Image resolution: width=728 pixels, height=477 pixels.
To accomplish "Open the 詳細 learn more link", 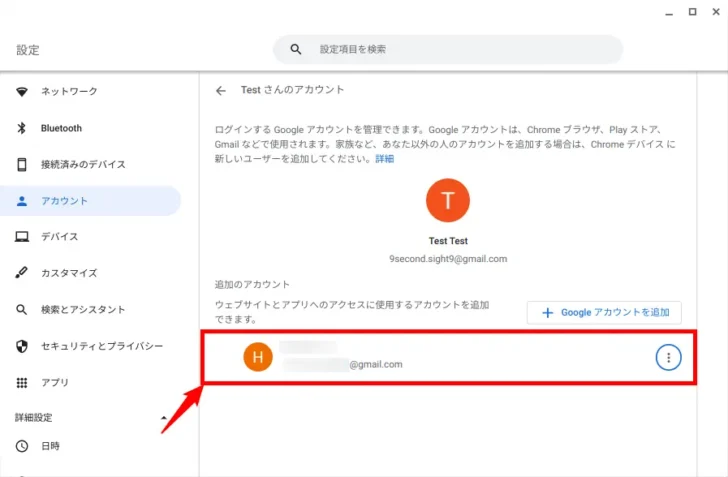I will coord(384,159).
